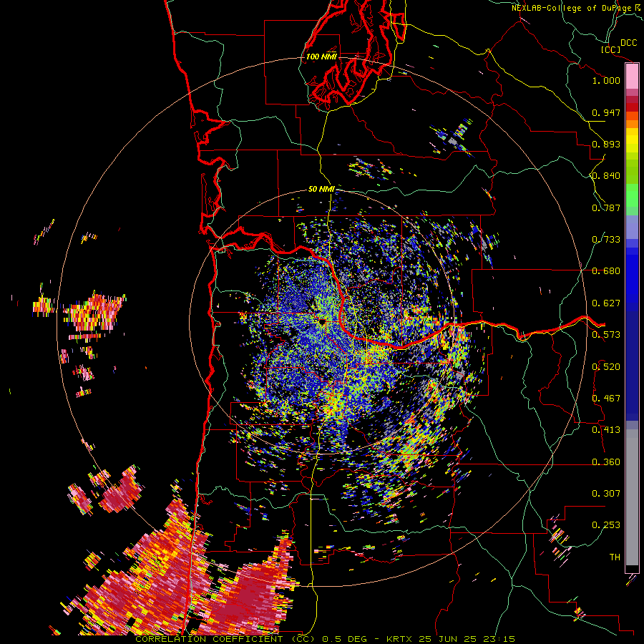Click the 0.253 scale value
644x644 pixels.
coord(606,525)
